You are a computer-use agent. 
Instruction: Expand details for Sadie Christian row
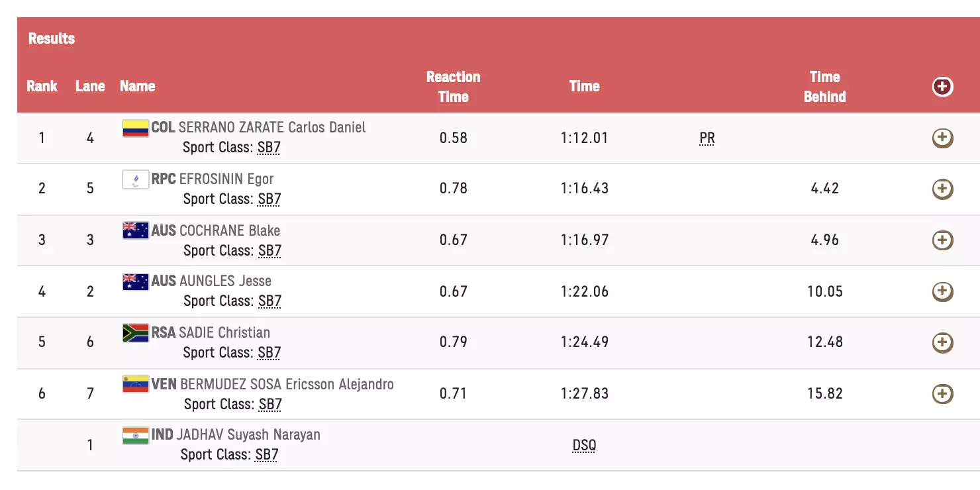[x=942, y=342]
